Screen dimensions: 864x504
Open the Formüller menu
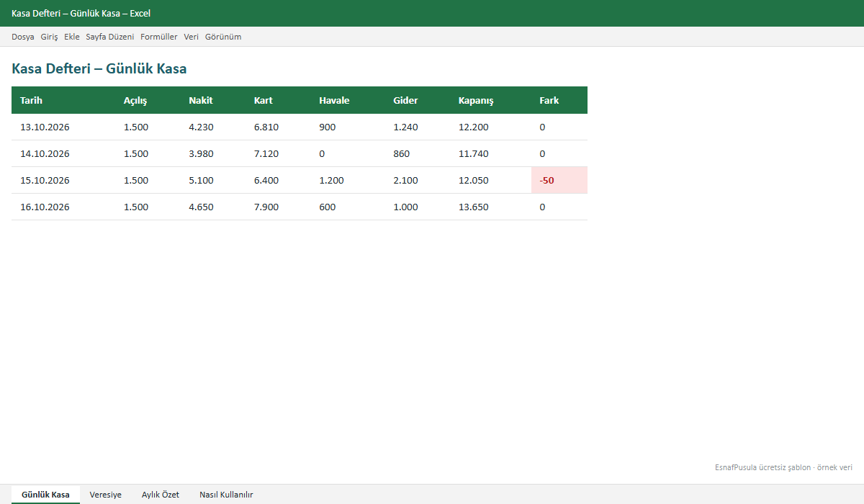pos(159,37)
